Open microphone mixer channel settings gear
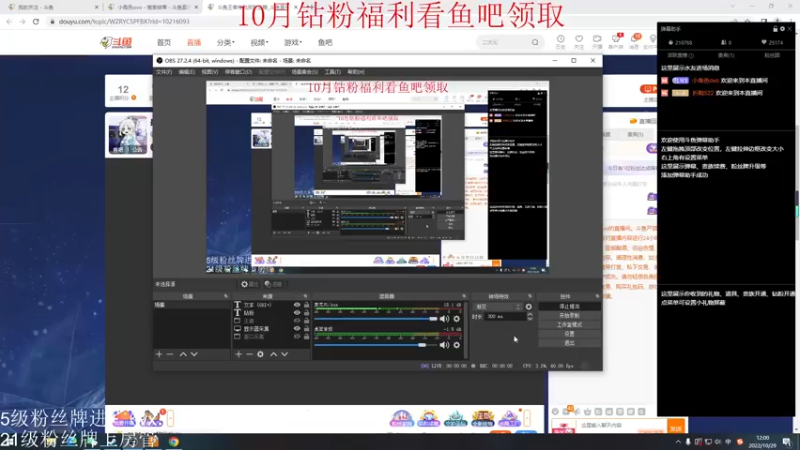The width and height of the screenshot is (800, 450). pos(457,319)
